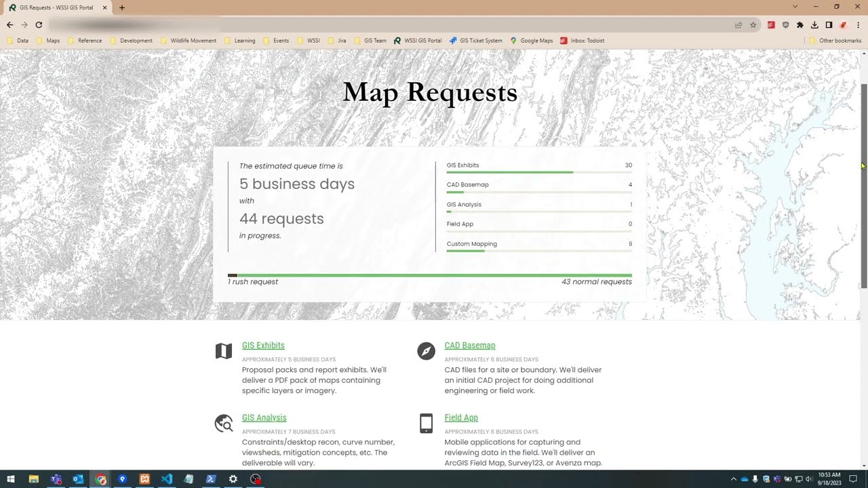Click the Custom Mapping progress bar
868x488 pixels.
(539, 251)
